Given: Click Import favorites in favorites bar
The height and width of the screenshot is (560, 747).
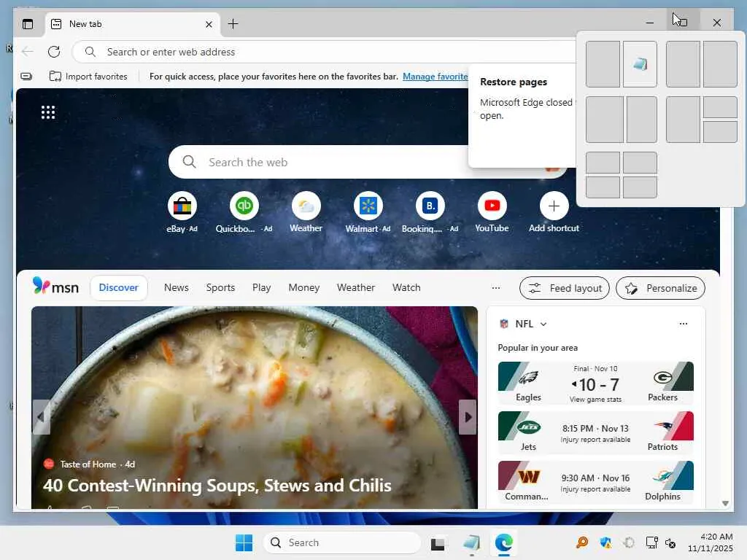Looking at the screenshot, I should point(88,76).
